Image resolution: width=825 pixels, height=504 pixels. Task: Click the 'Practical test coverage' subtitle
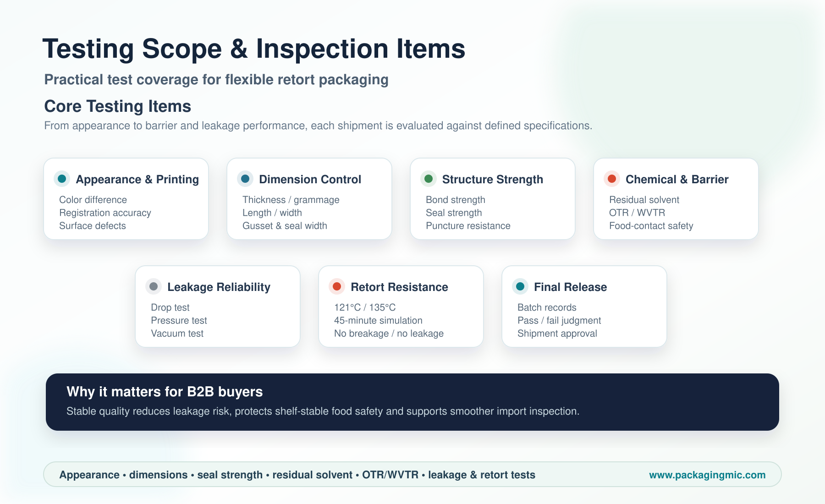tap(216, 80)
